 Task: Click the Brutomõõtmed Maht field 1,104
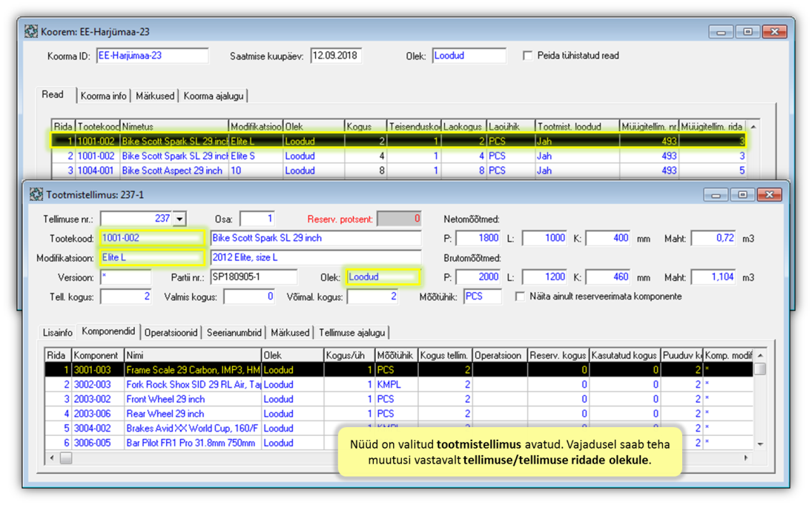point(714,277)
